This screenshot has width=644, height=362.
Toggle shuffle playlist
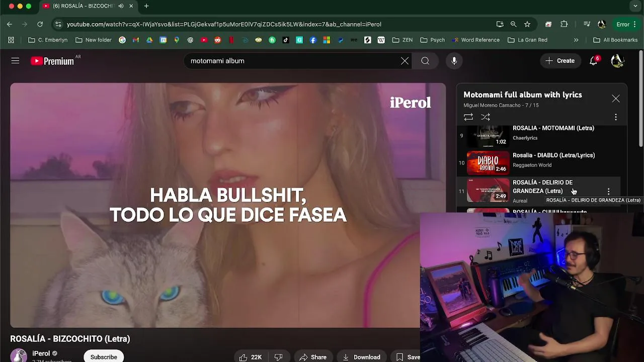click(x=486, y=117)
